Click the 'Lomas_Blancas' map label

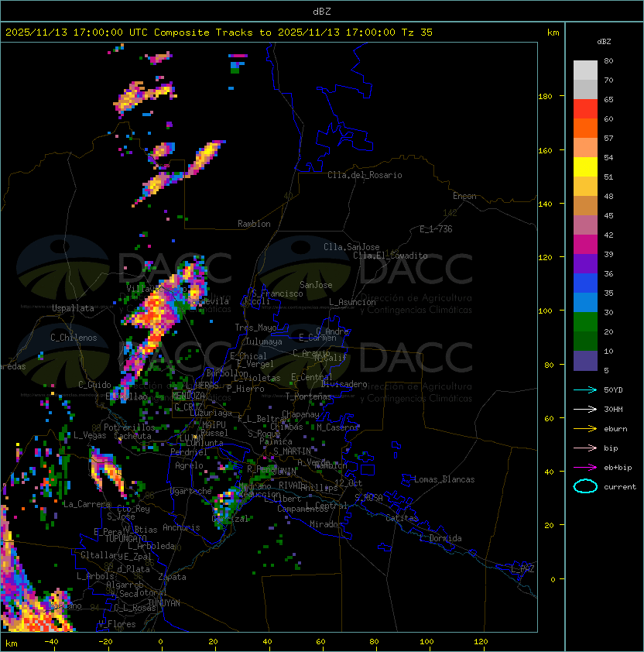(x=444, y=479)
